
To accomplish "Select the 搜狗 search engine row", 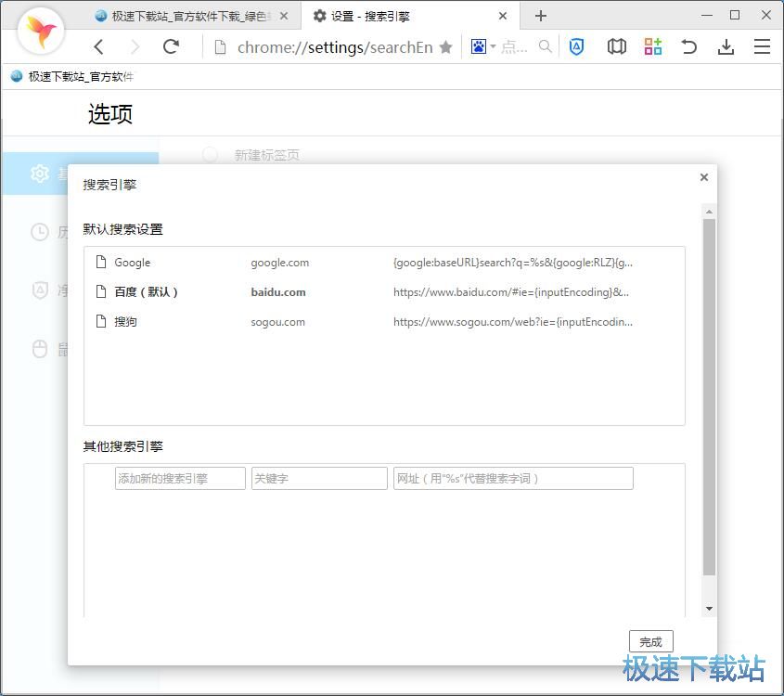I will 384,321.
